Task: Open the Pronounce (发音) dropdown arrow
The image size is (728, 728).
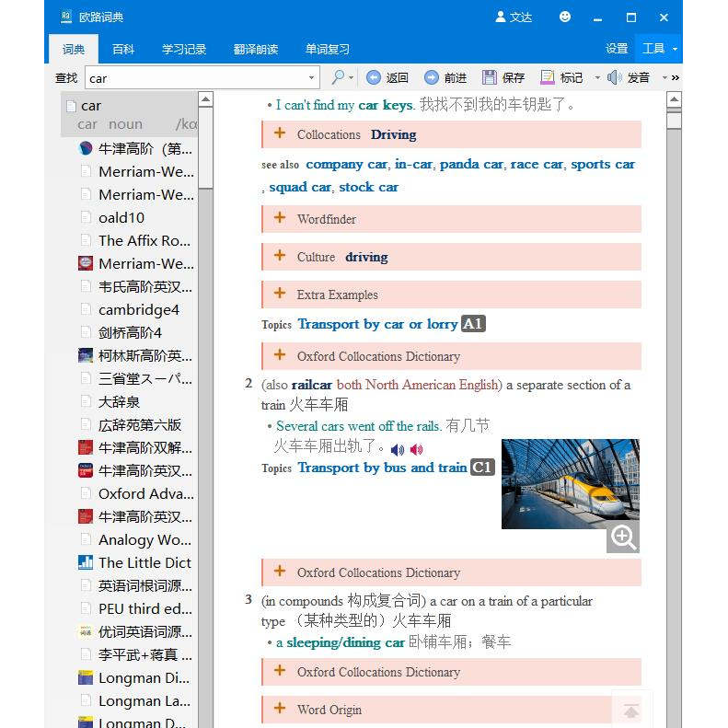Action: pos(664,77)
